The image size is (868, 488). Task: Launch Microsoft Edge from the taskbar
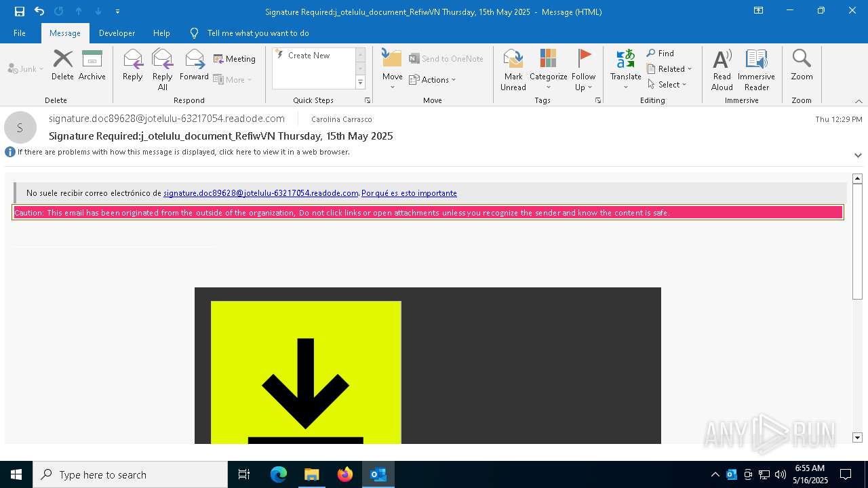click(x=279, y=474)
